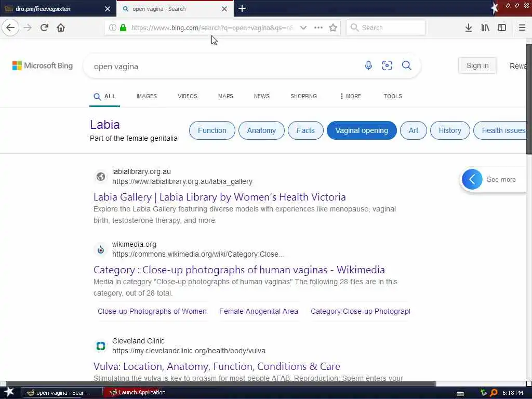Click the Bing search query box

click(224, 66)
